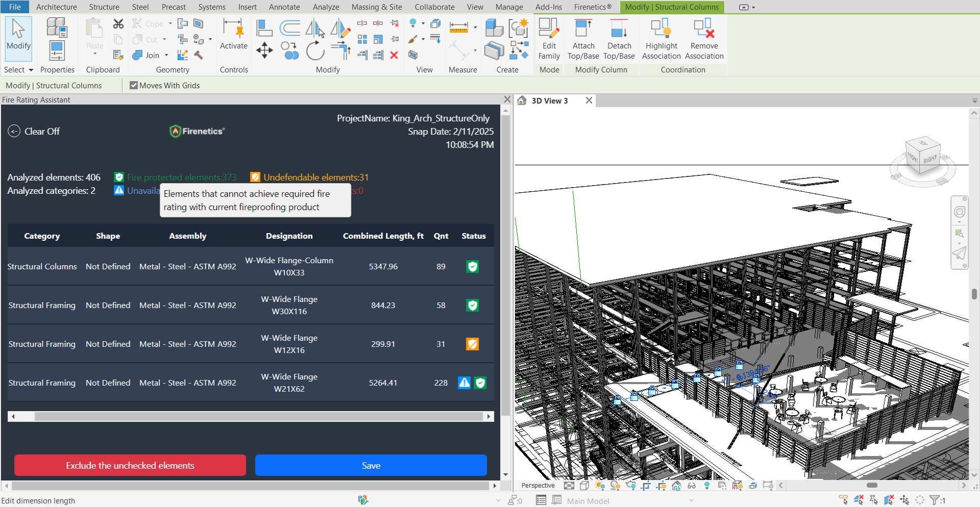The image size is (980, 507).
Task: Click the table's horizontal scrollbar
Action: tap(258, 417)
